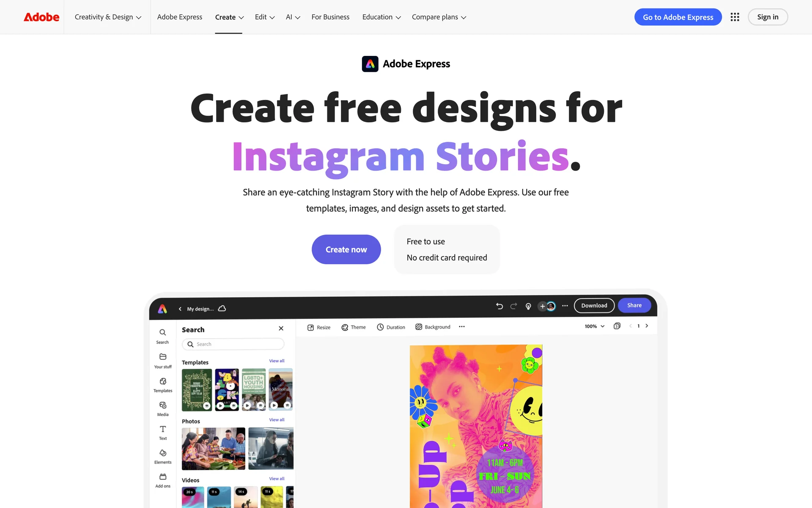The width and height of the screenshot is (812, 508).
Task: Click Go to Adobe Express button
Action: point(678,17)
